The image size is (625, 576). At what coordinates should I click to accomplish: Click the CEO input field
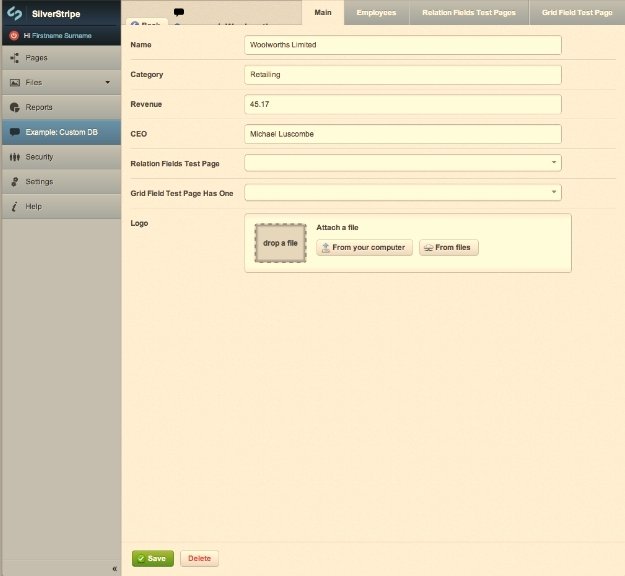tap(403, 134)
